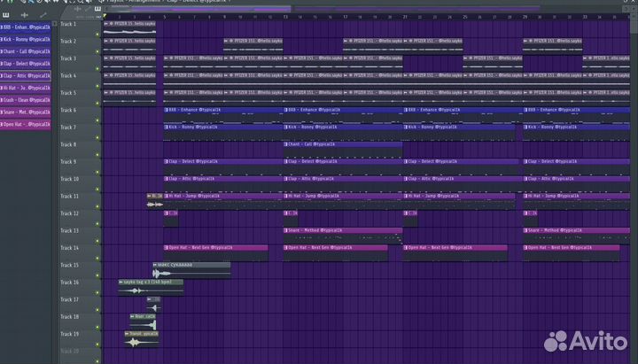Select the '808 - Enhan..' pattern button
The width and height of the screenshot is (638, 364).
point(27,28)
